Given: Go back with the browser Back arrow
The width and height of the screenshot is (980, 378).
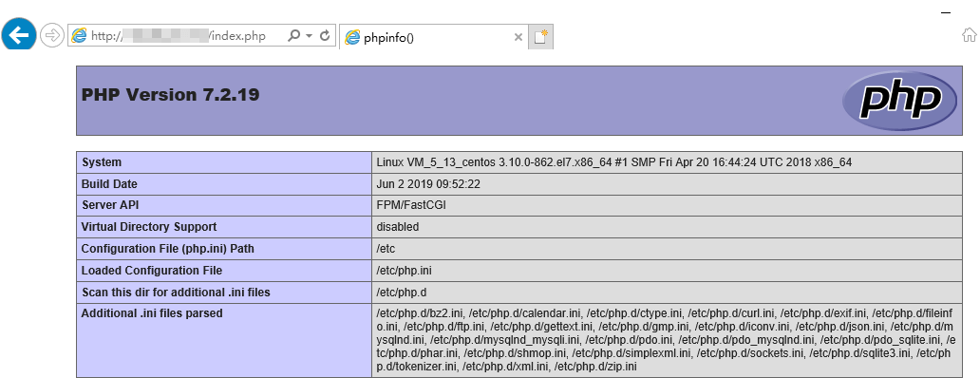Looking at the screenshot, I should pyautogui.click(x=19, y=35).
